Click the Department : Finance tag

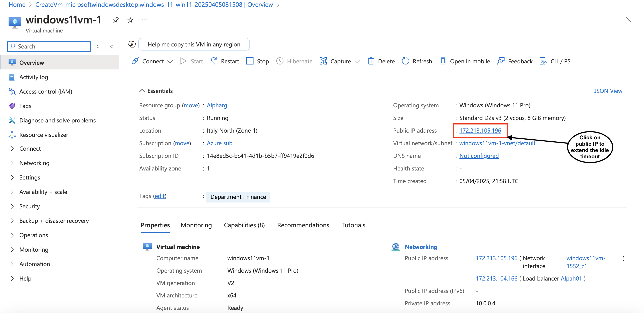click(238, 197)
